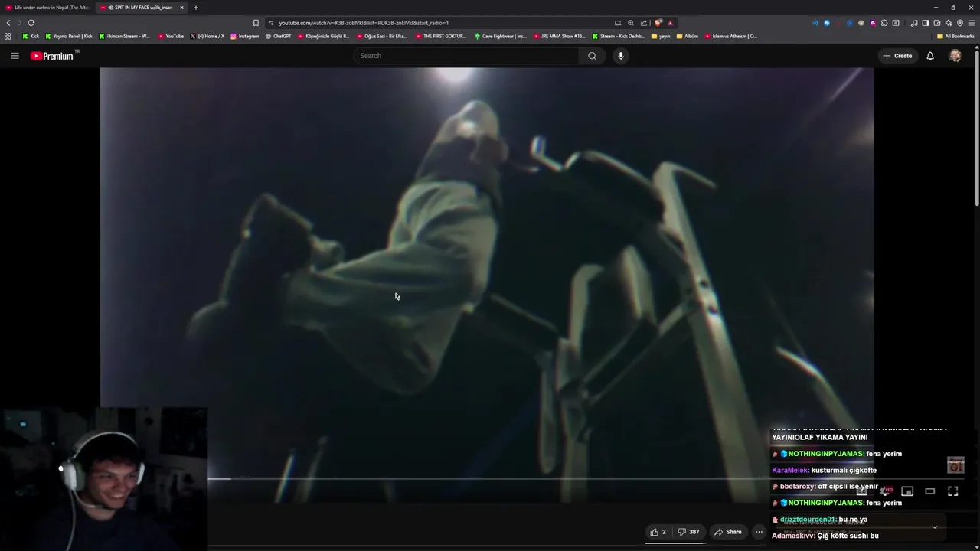The width and height of the screenshot is (980, 551).
Task: Enter fullscreen in the video player
Action: tap(952, 491)
